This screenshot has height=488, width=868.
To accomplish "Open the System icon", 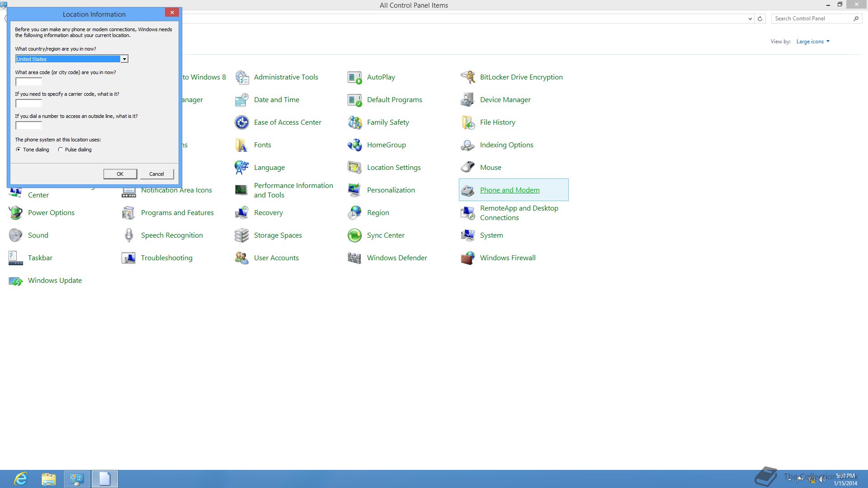I will (468, 235).
